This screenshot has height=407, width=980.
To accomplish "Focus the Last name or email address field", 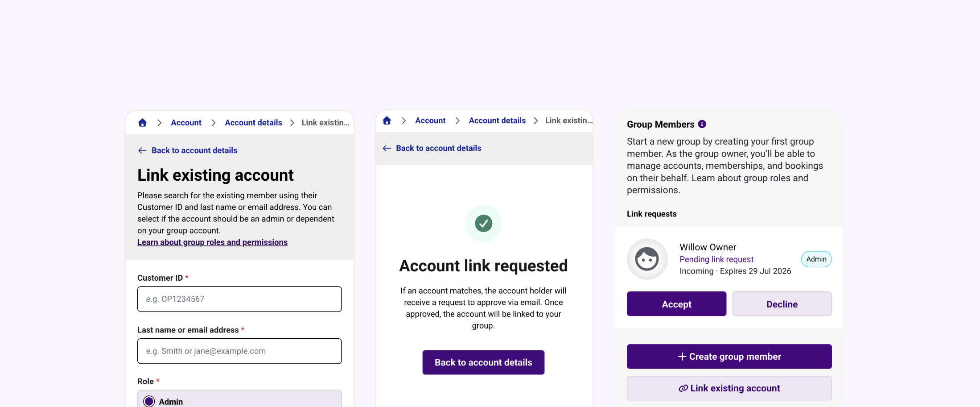I will pyautogui.click(x=239, y=351).
